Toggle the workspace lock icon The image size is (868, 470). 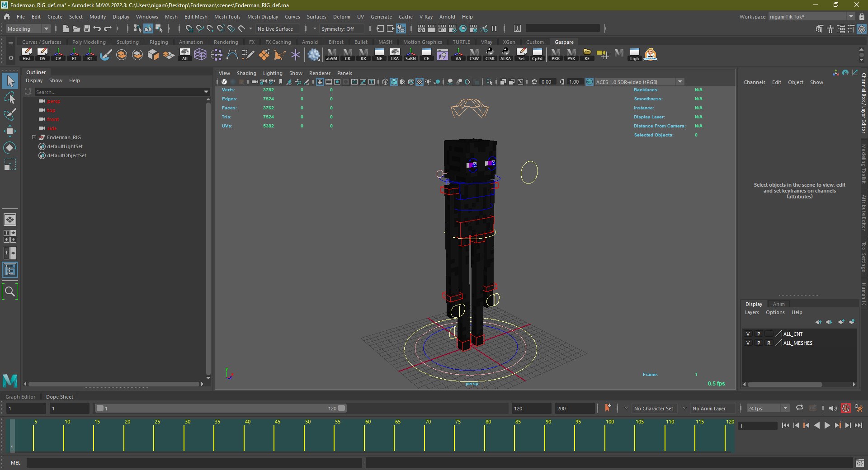[x=862, y=17]
